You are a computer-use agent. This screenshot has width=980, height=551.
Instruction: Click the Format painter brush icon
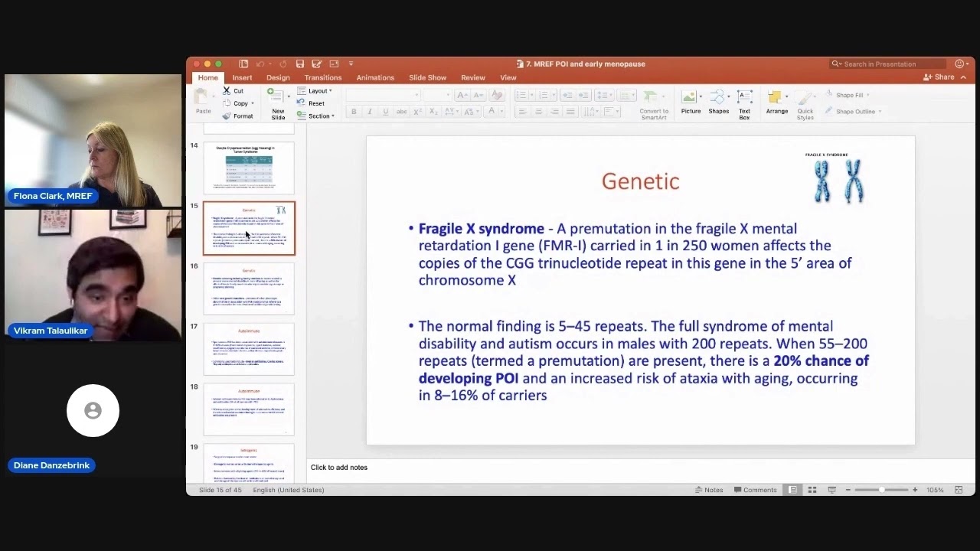[227, 116]
